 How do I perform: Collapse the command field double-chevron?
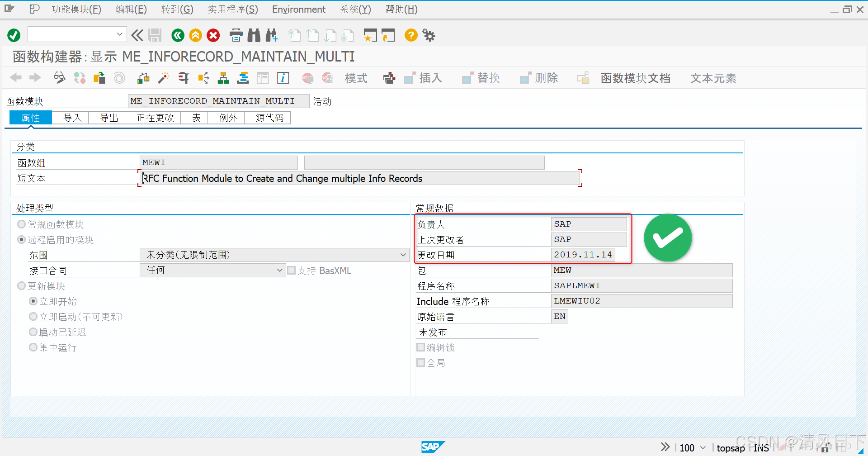click(137, 35)
